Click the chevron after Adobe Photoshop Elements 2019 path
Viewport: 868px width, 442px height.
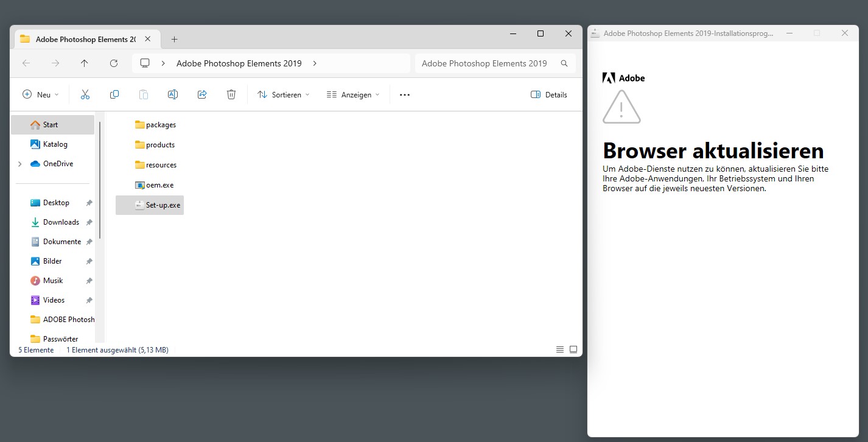(x=315, y=63)
